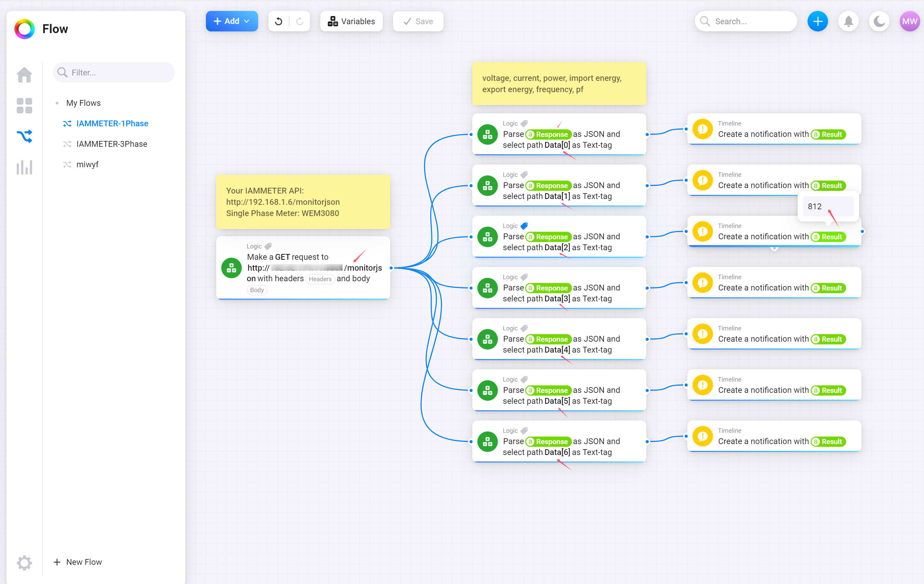Open the Variables panel
Image resolution: width=924 pixels, height=584 pixels.
click(x=351, y=22)
